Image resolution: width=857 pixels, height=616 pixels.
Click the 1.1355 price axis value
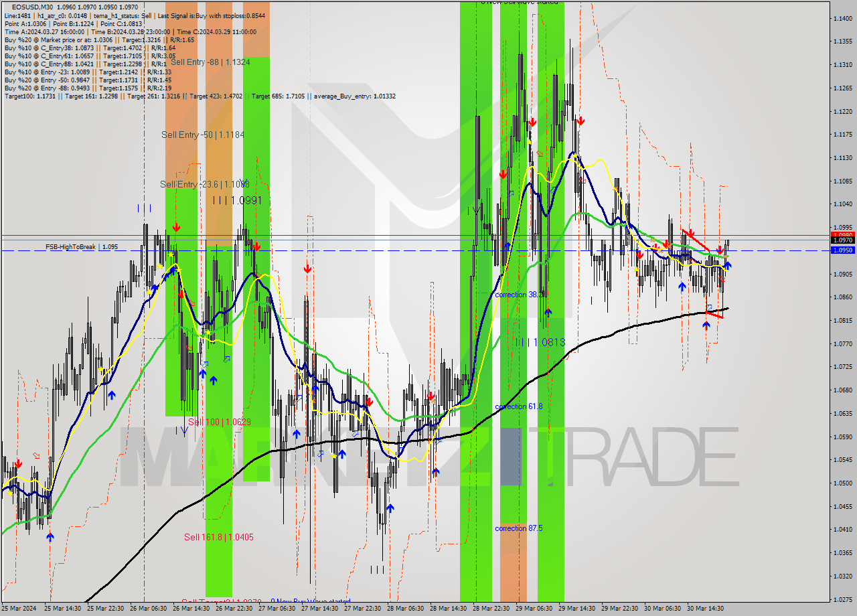pyautogui.click(x=842, y=42)
